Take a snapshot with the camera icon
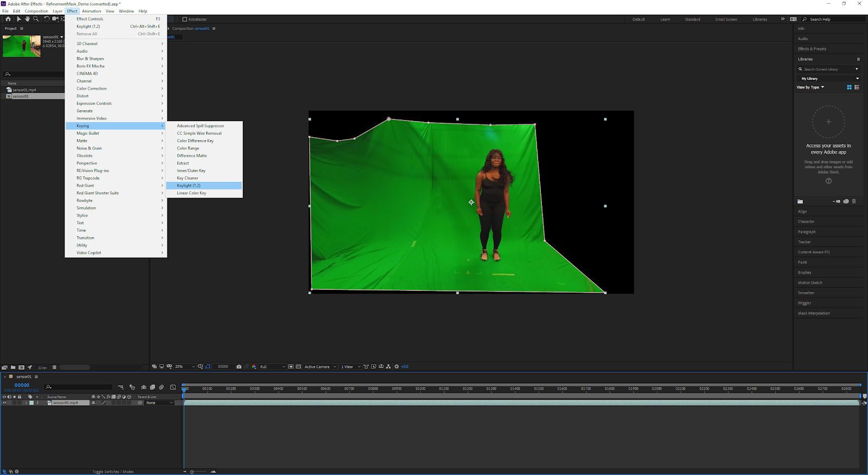Image resolution: width=868 pixels, height=475 pixels. pos(239,367)
